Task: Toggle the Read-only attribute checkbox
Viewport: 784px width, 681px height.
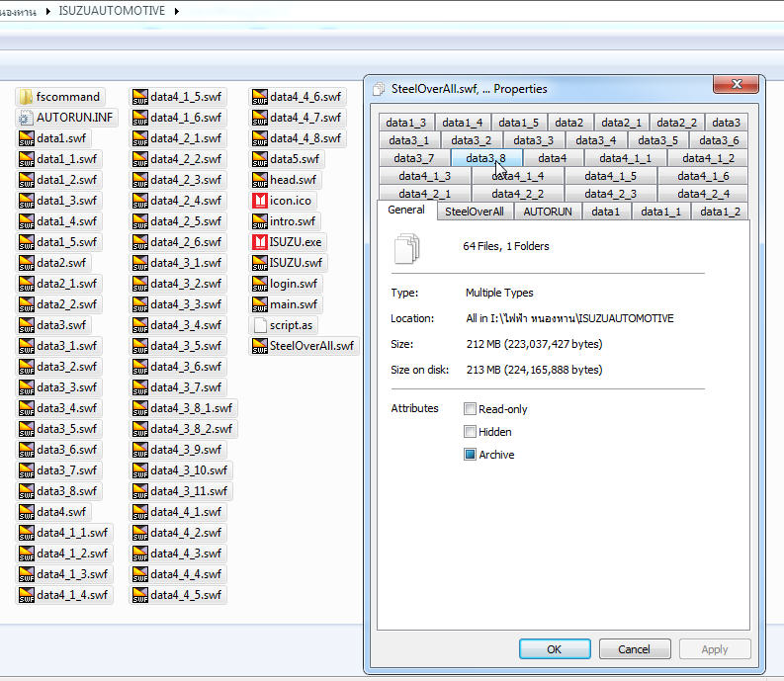Action: (x=470, y=409)
